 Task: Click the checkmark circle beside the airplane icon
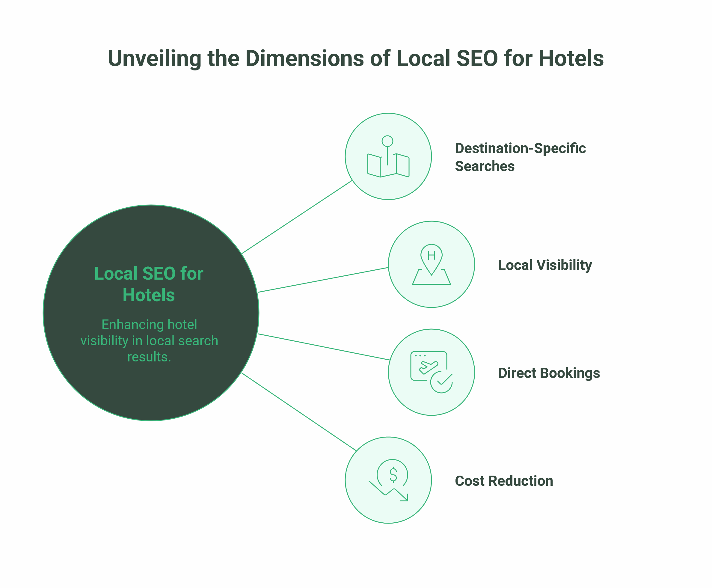click(x=442, y=383)
